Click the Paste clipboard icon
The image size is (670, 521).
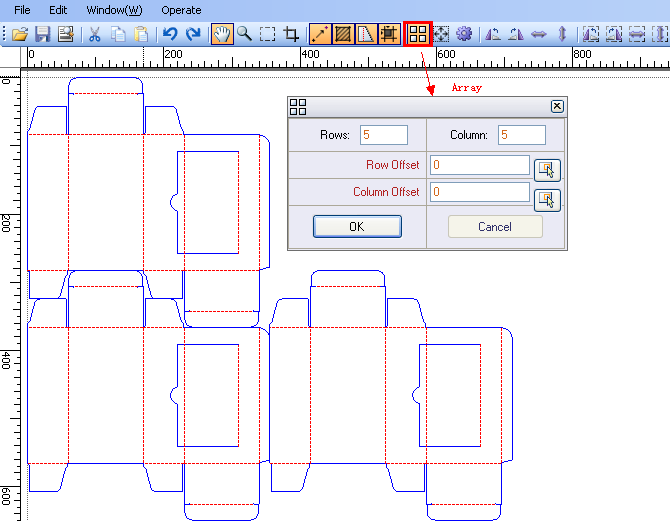141,34
